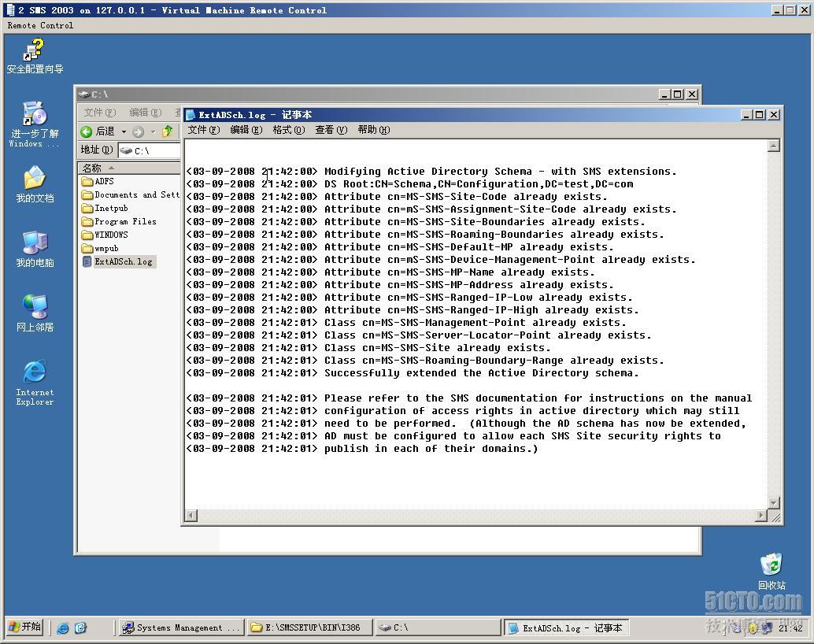Open Notepad 编辑(E) menu
The width and height of the screenshot is (814, 644).
(x=246, y=130)
